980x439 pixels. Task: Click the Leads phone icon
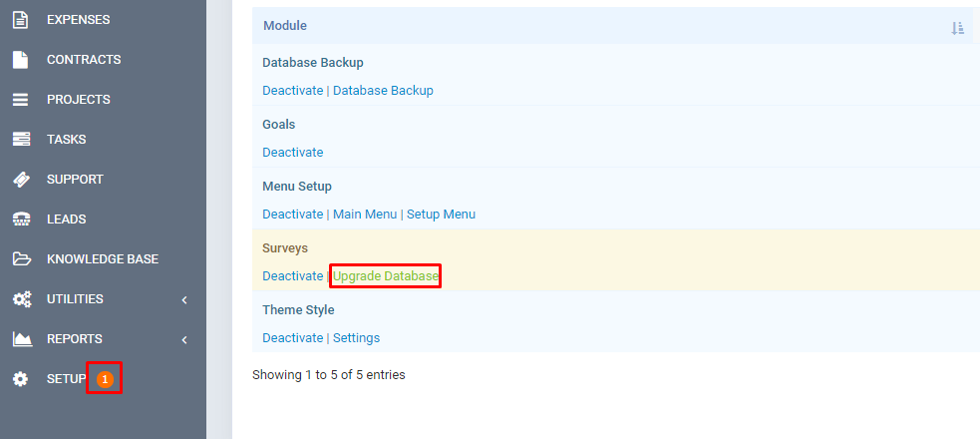[20, 219]
